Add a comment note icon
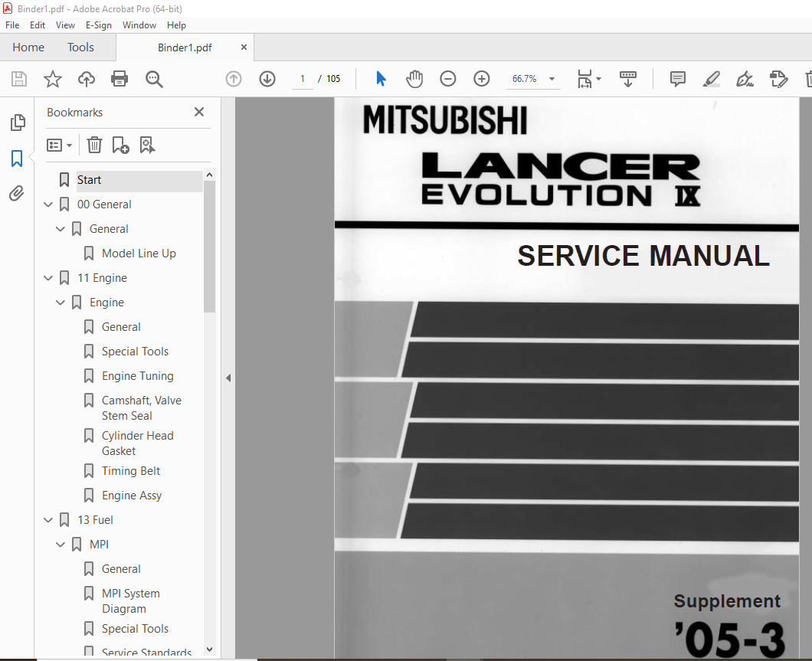The image size is (812, 661). click(677, 79)
